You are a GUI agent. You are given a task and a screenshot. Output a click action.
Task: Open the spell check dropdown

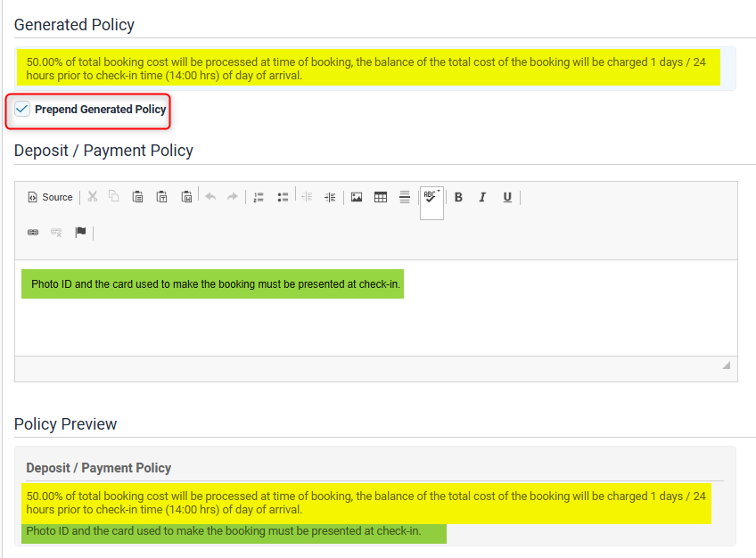431,199
